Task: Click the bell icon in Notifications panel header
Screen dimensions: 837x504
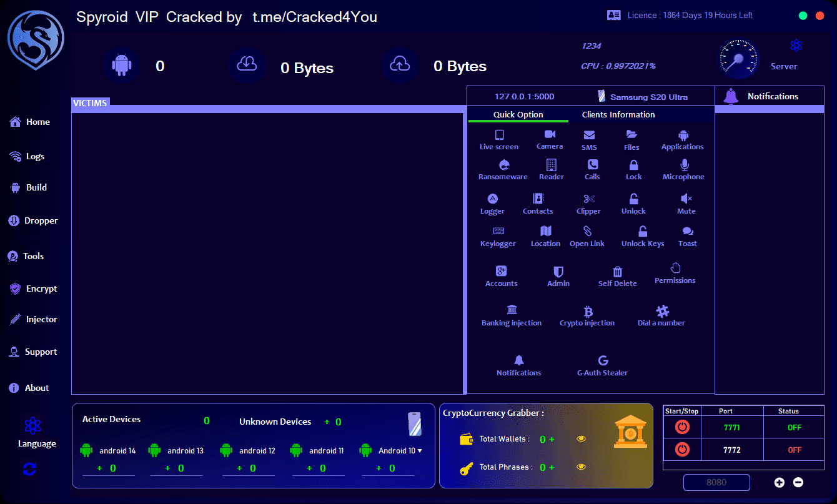Action: click(730, 96)
